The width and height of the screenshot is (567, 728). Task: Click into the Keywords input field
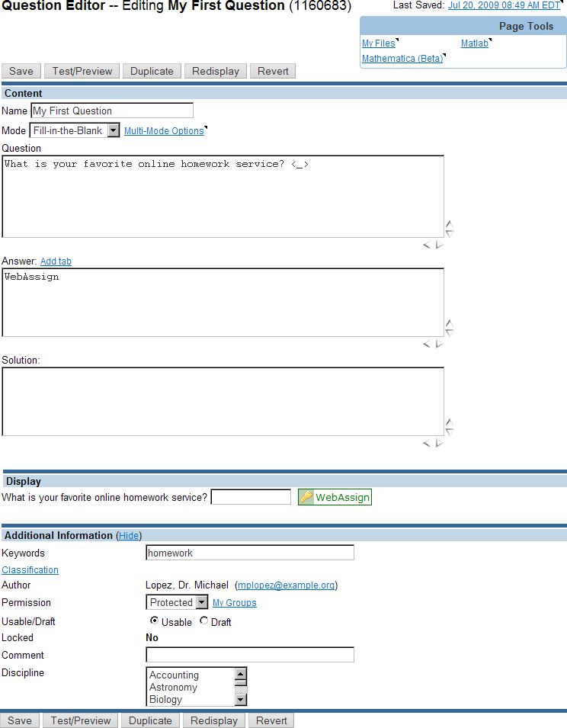pyautogui.click(x=249, y=553)
